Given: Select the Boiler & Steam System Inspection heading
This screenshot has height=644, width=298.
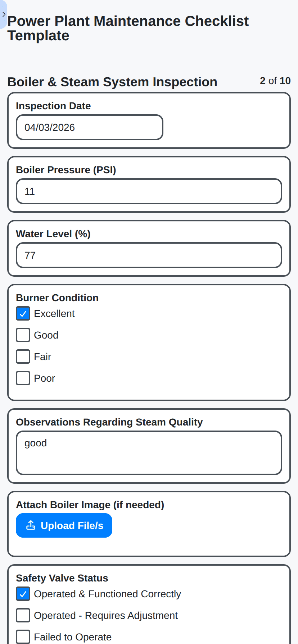Looking at the screenshot, I should tap(112, 82).
